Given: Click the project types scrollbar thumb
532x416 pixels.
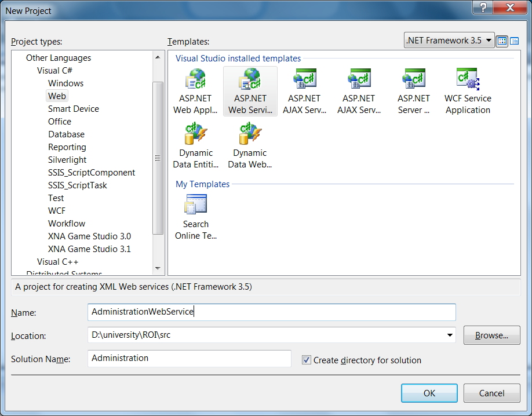Looking at the screenshot, I should (158, 158).
